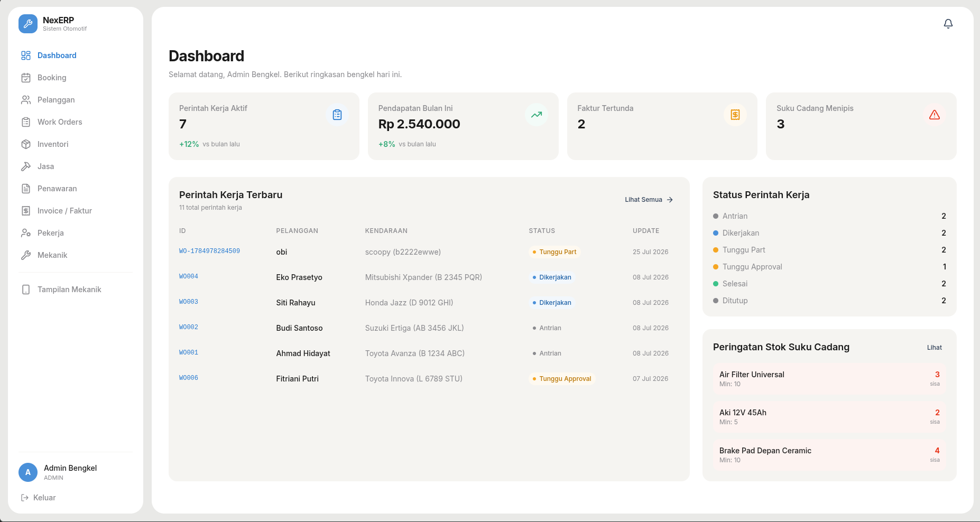
Task: Click the invoice icon in Faktur Tertunda card
Action: tap(735, 115)
